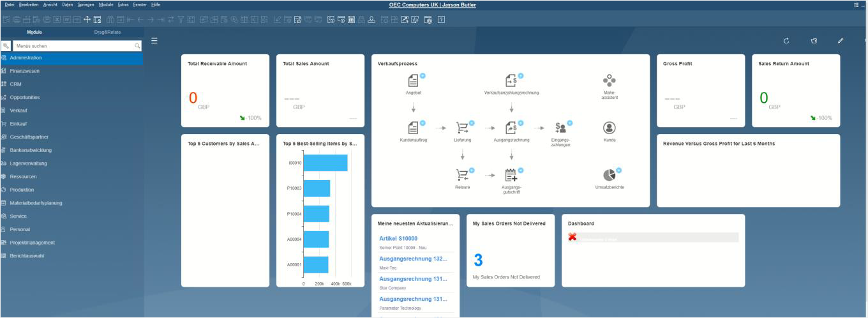
Task: Refresh the dashboard with the circular arrow icon
Action: tap(786, 41)
